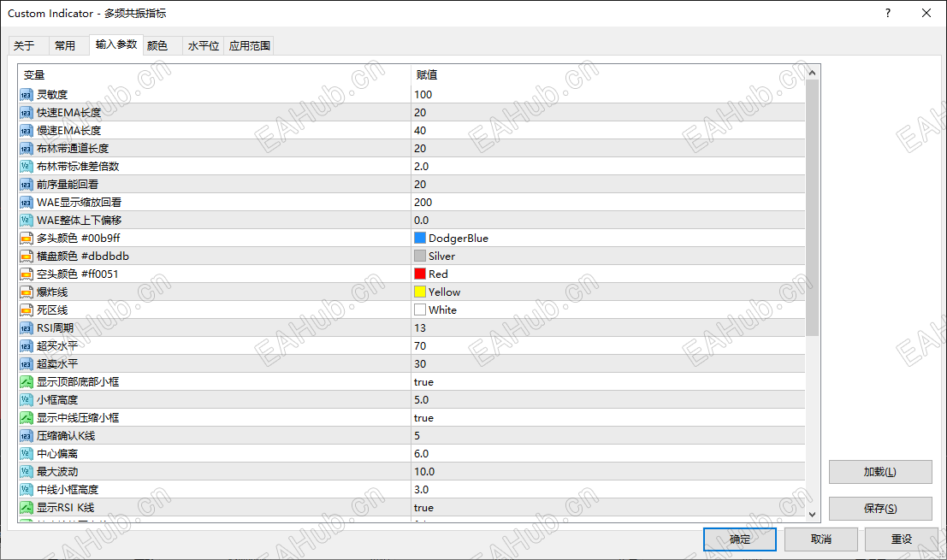Toggle the true value of 显示顶部底部小框

click(424, 382)
